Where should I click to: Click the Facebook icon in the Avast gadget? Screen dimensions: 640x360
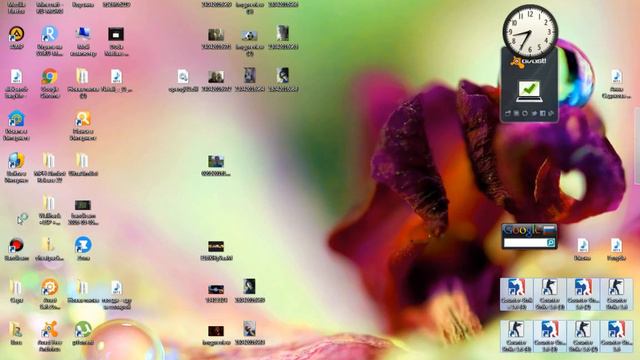[542, 113]
